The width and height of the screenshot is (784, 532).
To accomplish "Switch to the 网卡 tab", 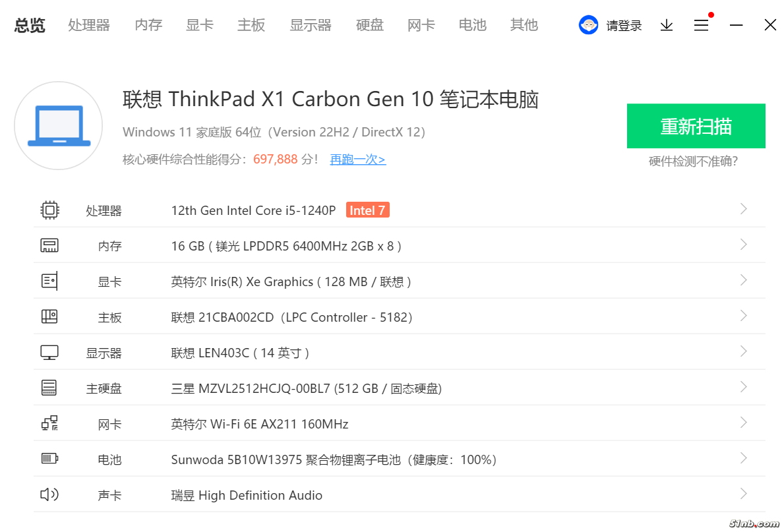I will 421,25.
